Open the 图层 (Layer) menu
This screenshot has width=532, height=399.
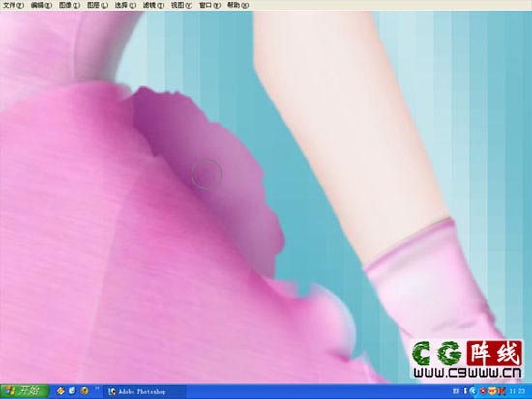[98, 5]
